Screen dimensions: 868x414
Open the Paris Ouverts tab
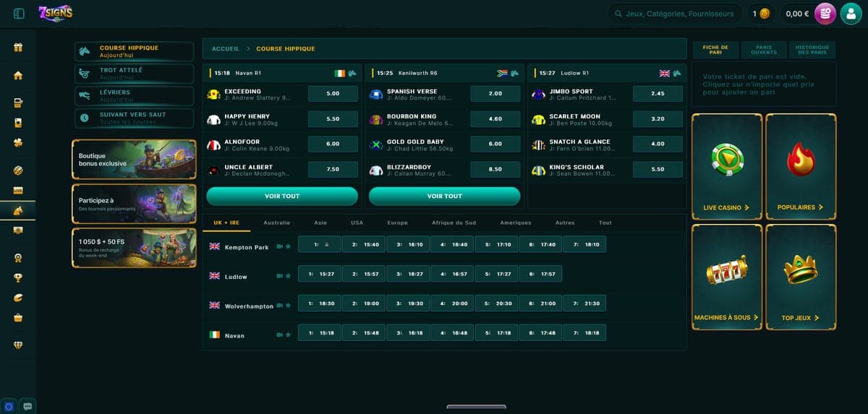tap(764, 50)
